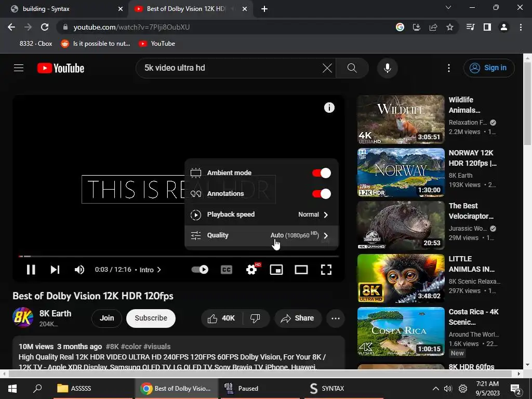
Task: Bookmark this page with star icon
Action: click(x=450, y=27)
